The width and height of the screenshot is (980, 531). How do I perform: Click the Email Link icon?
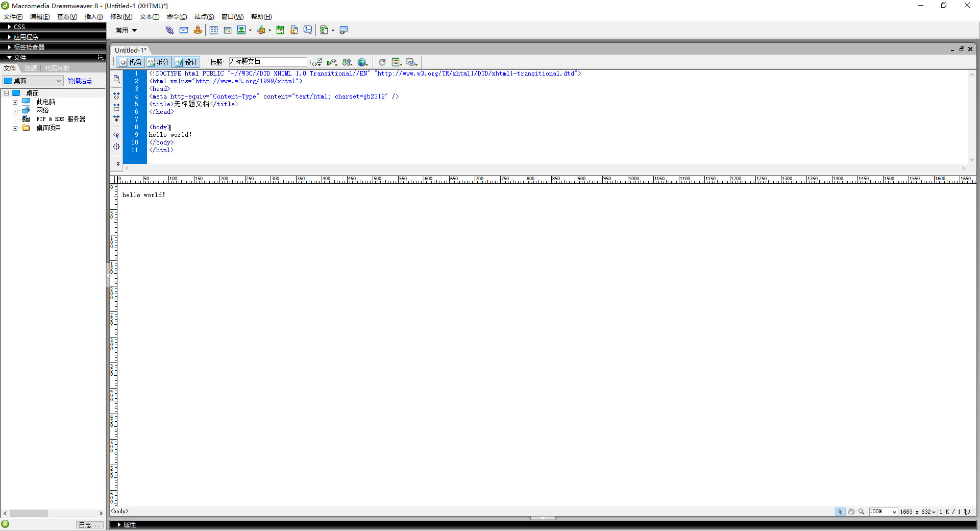point(184,30)
